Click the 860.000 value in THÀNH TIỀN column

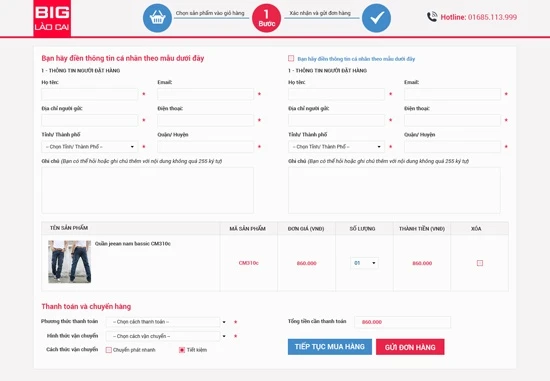422,263
